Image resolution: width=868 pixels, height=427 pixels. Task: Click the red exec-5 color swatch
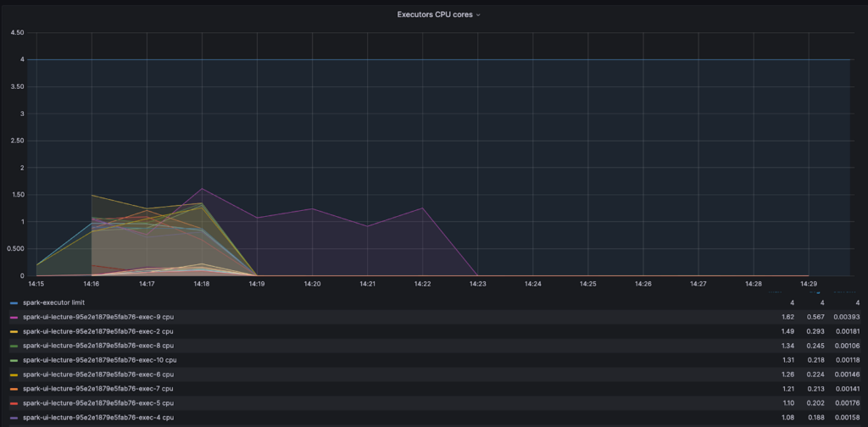click(14, 404)
